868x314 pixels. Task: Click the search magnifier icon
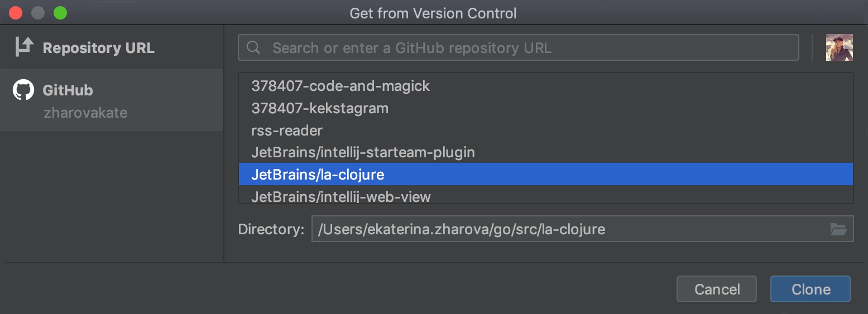pyautogui.click(x=253, y=47)
